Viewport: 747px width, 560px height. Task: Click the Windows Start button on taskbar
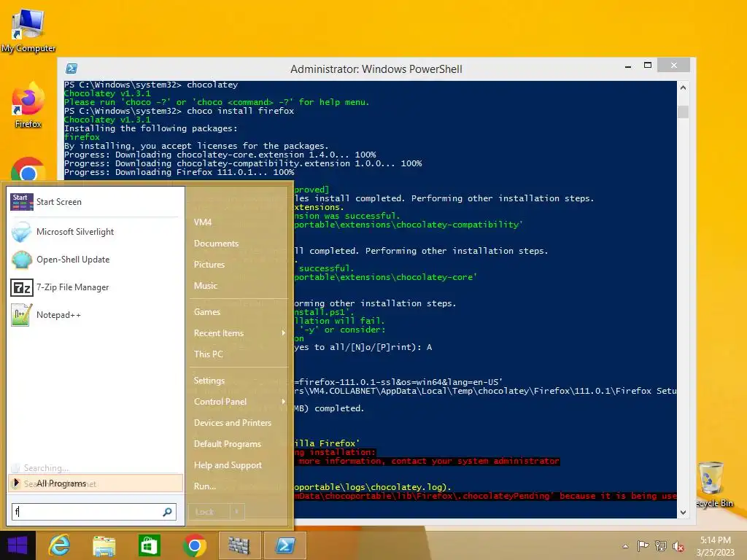click(18, 545)
